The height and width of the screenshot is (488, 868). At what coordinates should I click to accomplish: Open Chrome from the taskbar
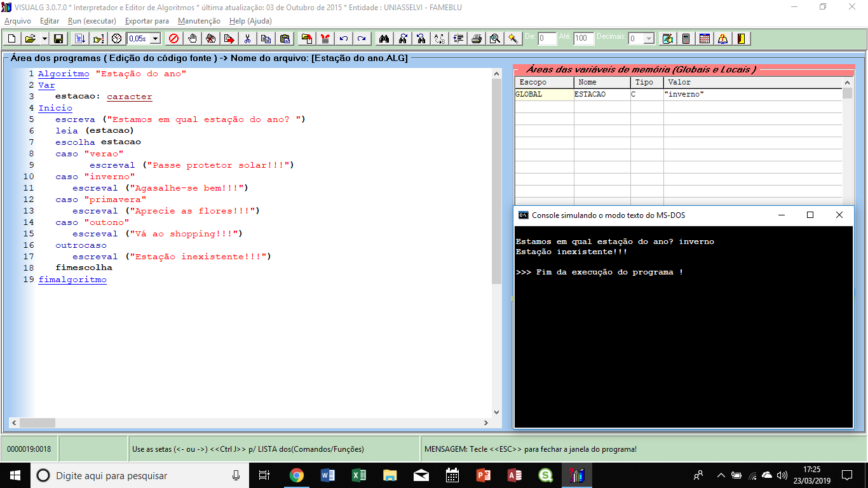click(x=296, y=475)
